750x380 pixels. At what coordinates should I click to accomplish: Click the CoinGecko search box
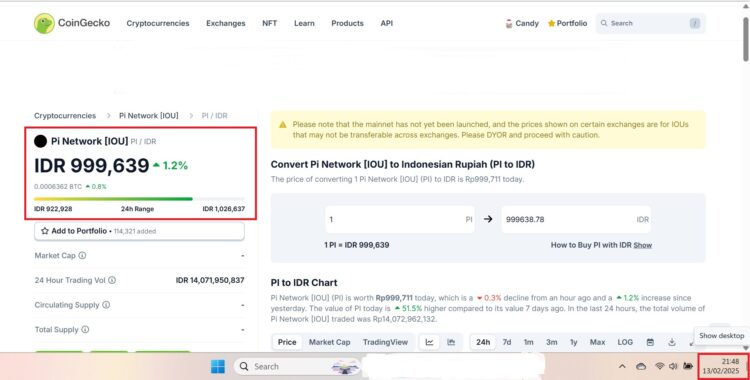point(651,23)
